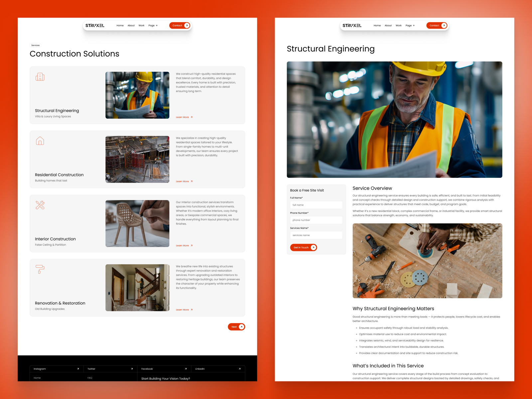Expand the Page + dropdown on the left page
The image size is (532, 399).
(x=153, y=26)
